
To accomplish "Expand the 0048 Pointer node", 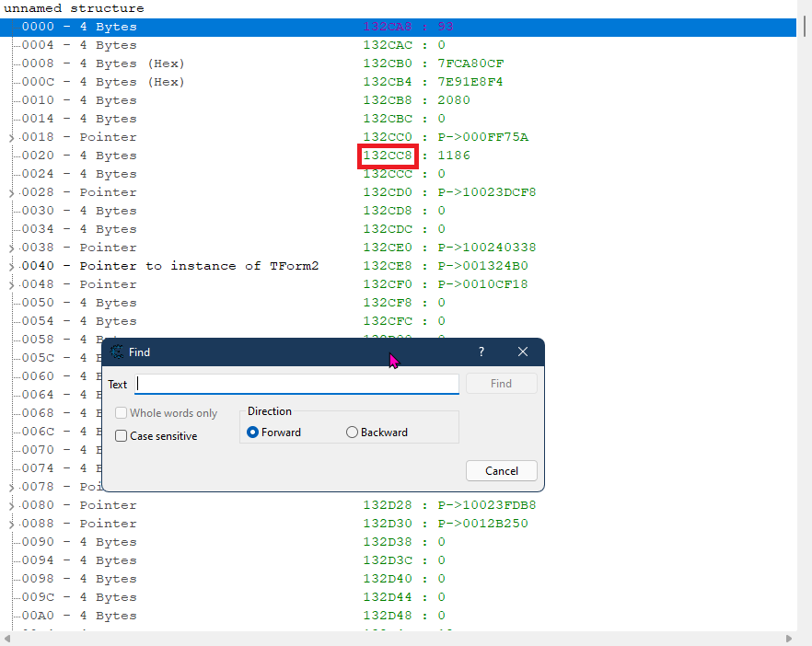I will point(10,284).
